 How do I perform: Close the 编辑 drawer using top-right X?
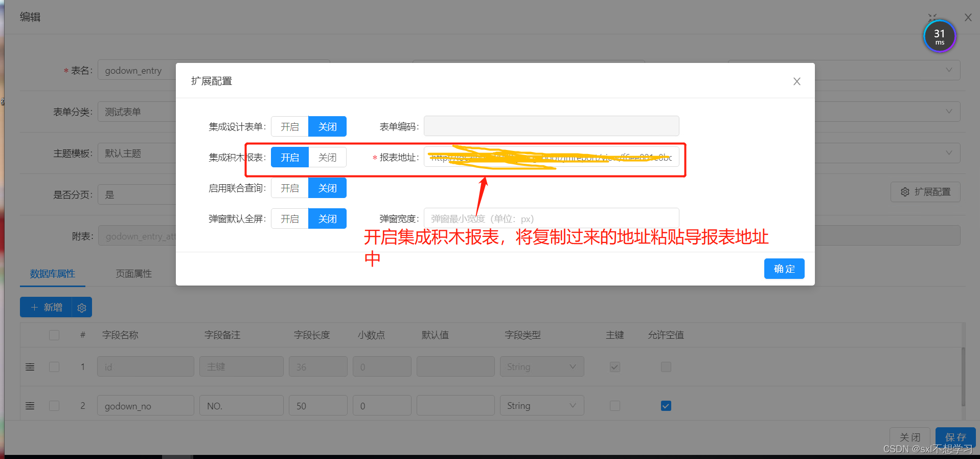(968, 17)
